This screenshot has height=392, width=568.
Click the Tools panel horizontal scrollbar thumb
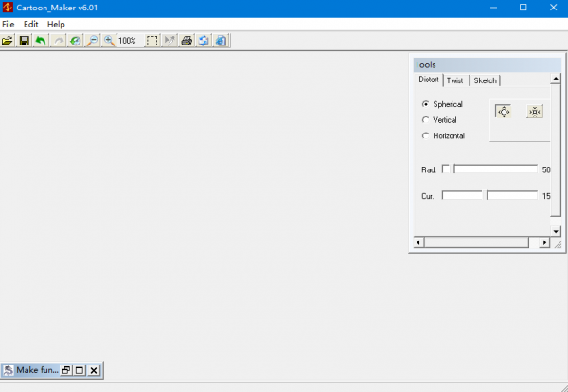476,242
